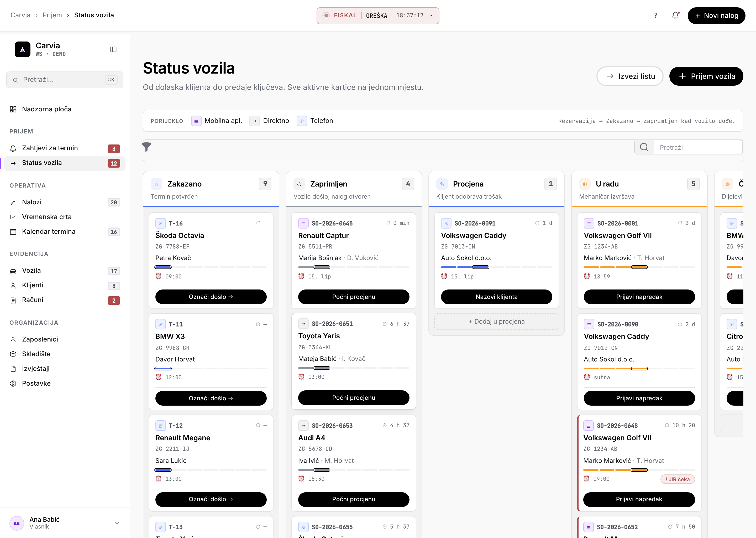This screenshot has width=756, height=538.
Task: Open Klijenti in sidebar
Action: click(x=65, y=285)
